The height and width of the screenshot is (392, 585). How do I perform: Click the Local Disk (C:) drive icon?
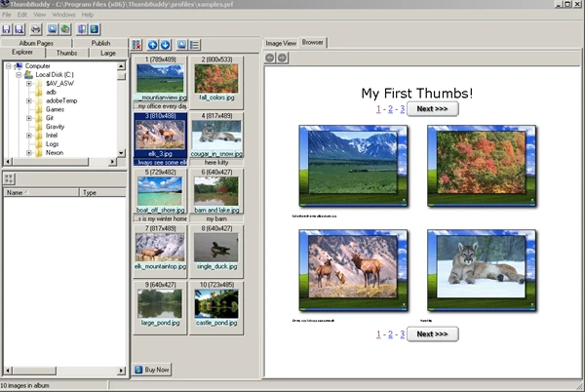pyautogui.click(x=28, y=74)
